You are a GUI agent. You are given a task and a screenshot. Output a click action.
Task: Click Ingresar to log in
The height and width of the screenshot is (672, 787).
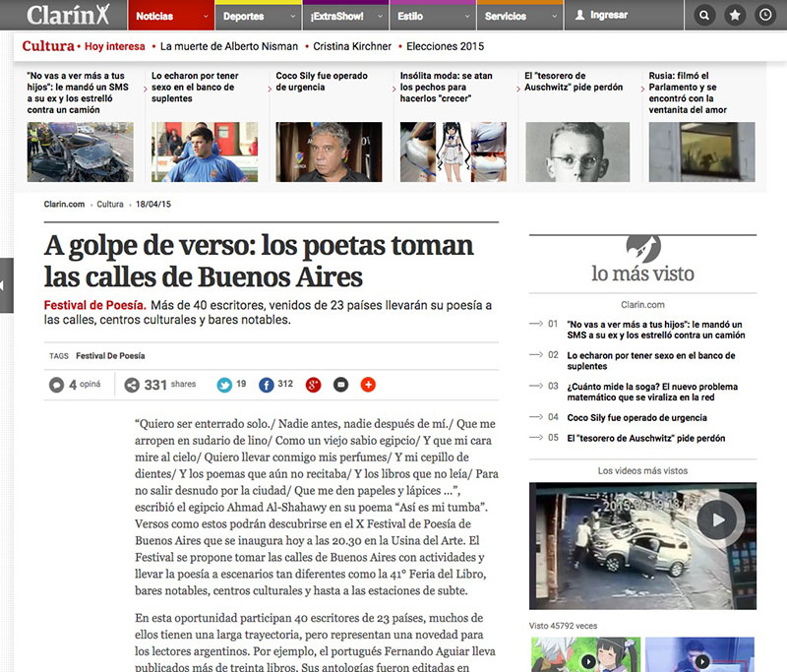tap(609, 15)
